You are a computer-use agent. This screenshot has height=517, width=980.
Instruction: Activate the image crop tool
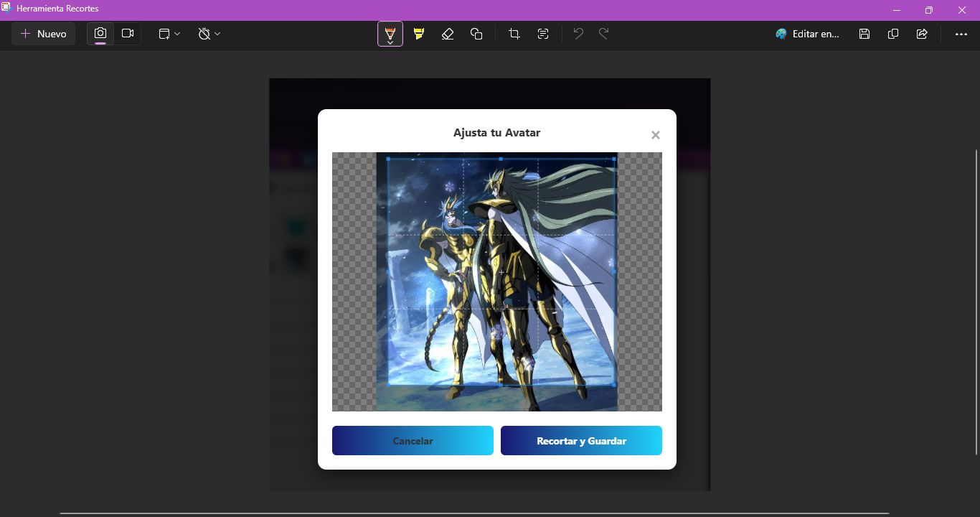coord(514,34)
